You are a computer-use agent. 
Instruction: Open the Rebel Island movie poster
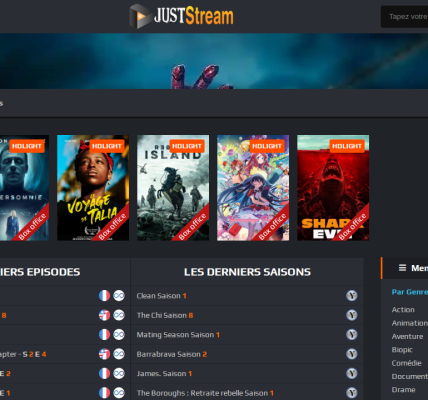173,188
